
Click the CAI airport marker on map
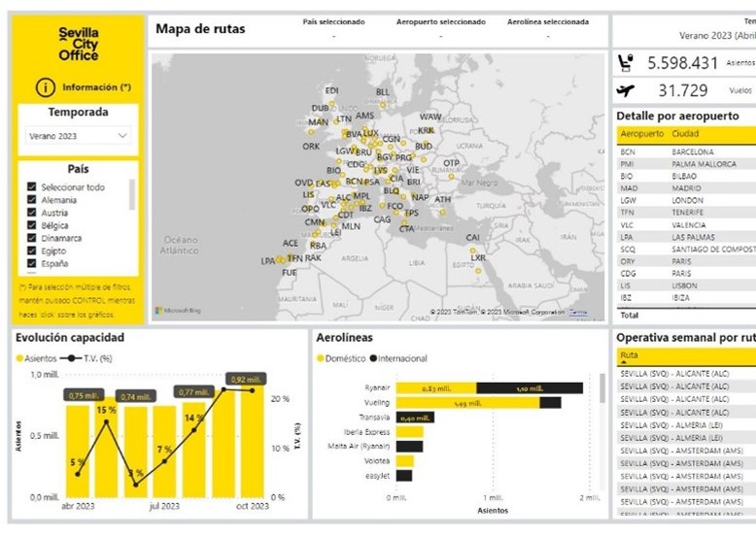coord(472,251)
